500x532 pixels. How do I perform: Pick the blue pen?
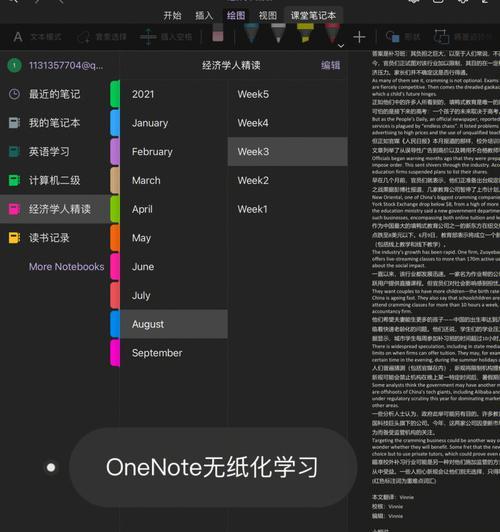point(251,34)
